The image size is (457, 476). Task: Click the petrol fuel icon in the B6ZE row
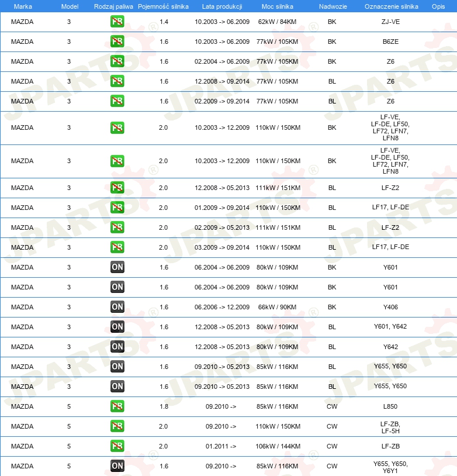pyautogui.click(x=117, y=42)
